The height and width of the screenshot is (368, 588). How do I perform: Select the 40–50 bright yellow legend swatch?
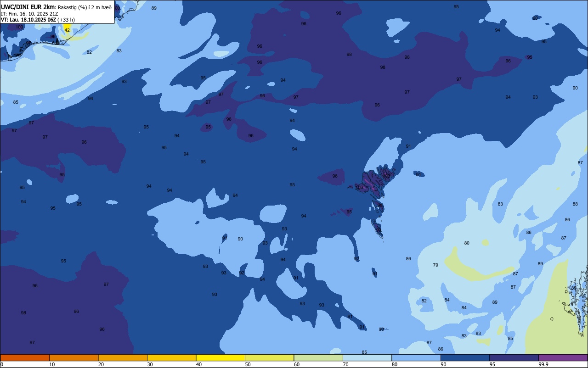pos(220,357)
